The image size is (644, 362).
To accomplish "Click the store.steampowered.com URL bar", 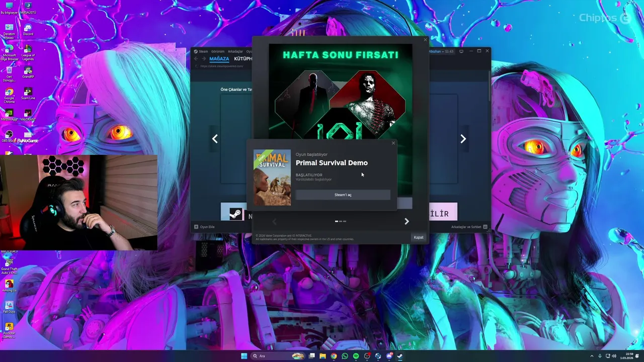I will (x=221, y=66).
